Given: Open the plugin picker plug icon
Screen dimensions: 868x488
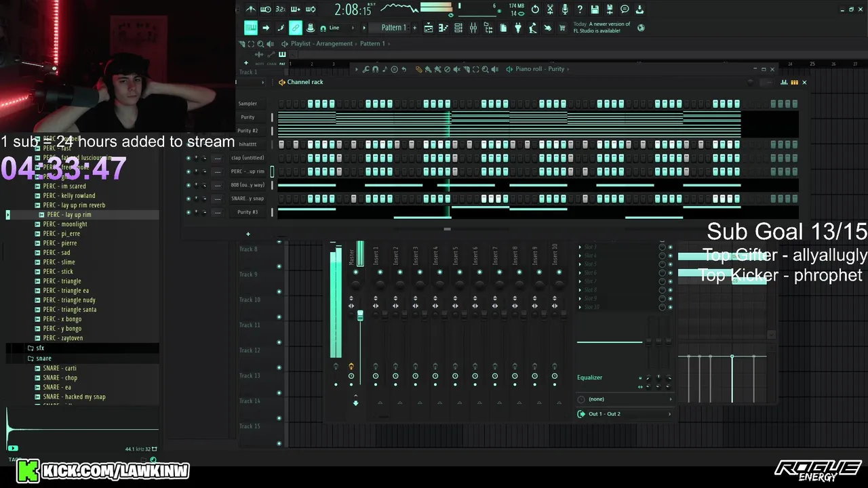Looking at the screenshot, I should [518, 28].
